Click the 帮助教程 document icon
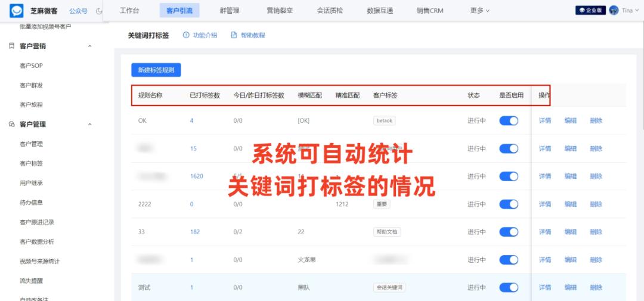The image size is (644, 301). tap(234, 35)
